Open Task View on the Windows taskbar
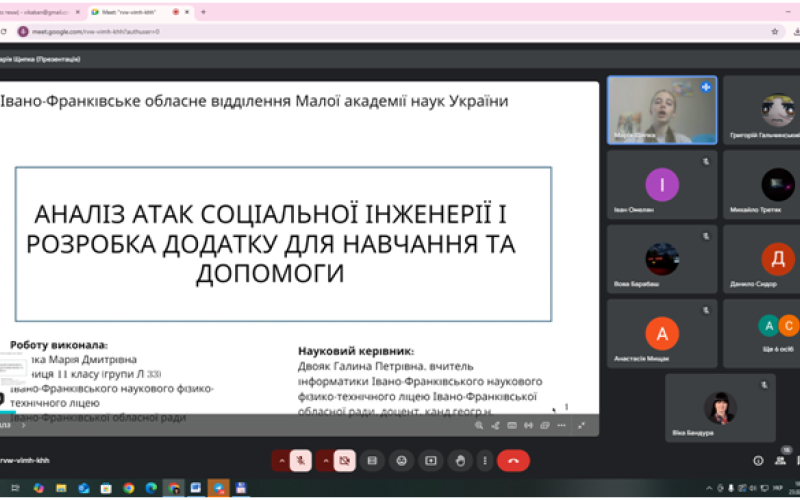The height and width of the screenshot is (500, 800). [x=15, y=488]
